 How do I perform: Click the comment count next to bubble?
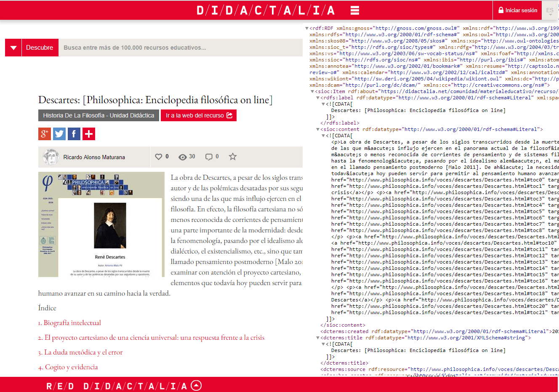pyautogui.click(x=217, y=157)
